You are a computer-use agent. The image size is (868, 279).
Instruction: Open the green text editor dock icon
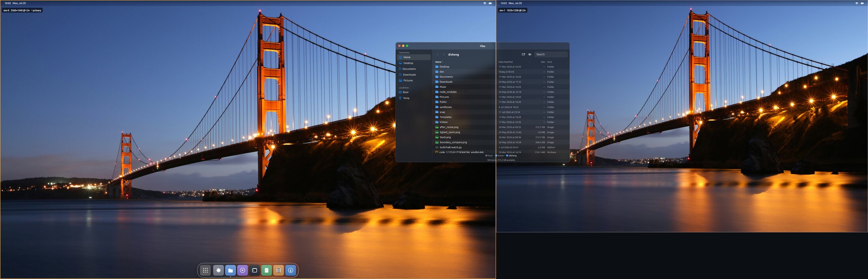coord(267,270)
